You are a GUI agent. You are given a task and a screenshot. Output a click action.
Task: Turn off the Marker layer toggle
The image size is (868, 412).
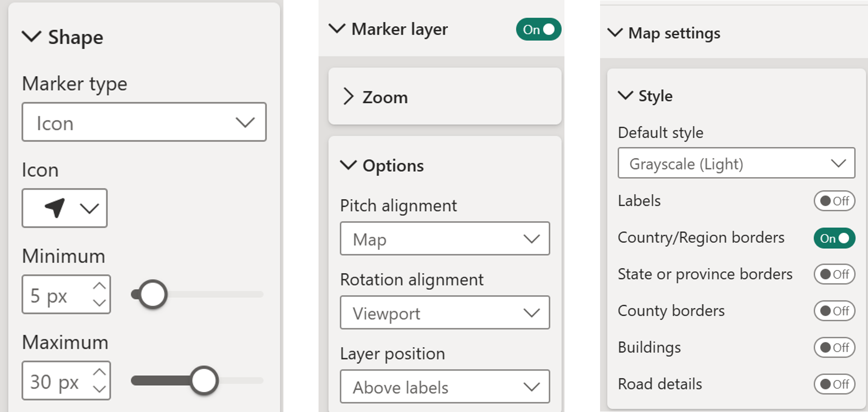538,30
